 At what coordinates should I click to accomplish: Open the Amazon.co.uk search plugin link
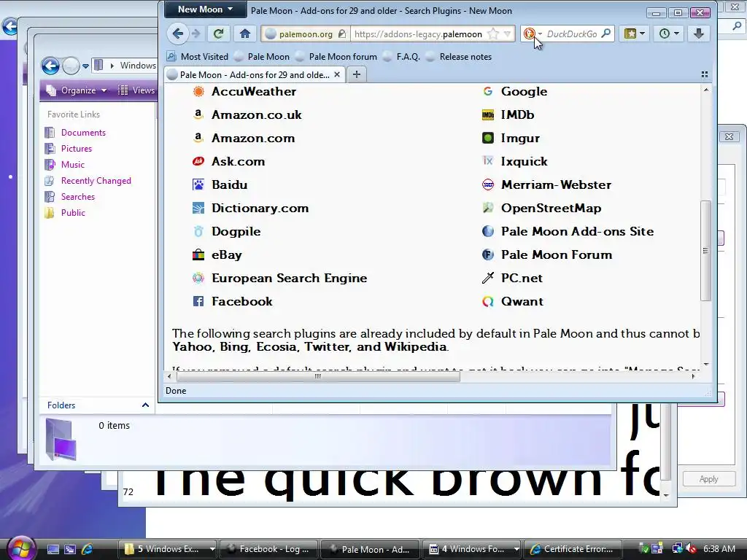256,114
